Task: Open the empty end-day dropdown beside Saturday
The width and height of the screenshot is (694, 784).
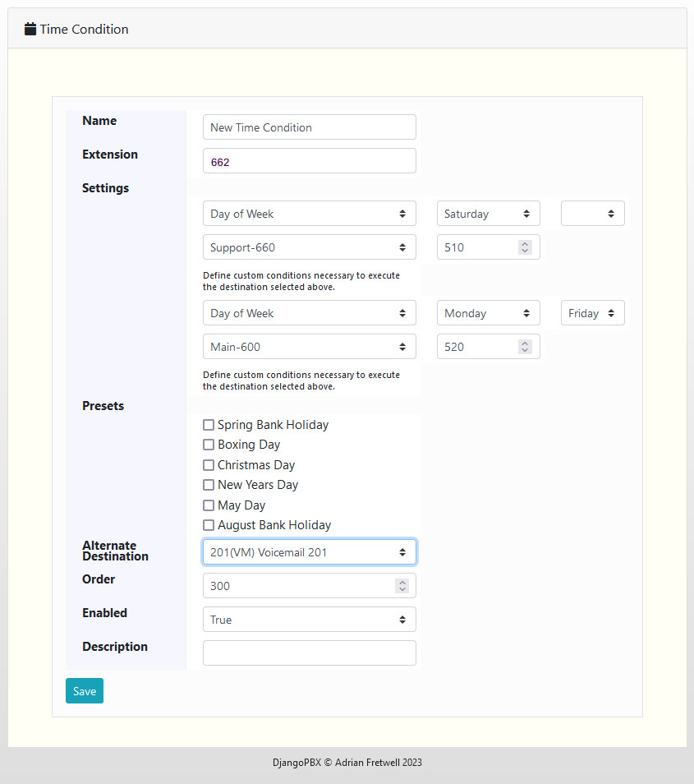Action: pos(592,214)
